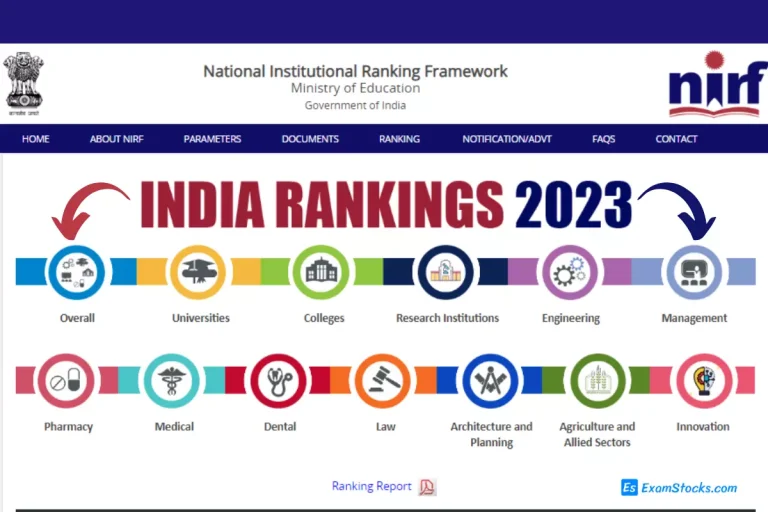Screen dimensions: 768x512
Task: Select the Architecture and Planning compass icon
Action: (x=490, y=381)
